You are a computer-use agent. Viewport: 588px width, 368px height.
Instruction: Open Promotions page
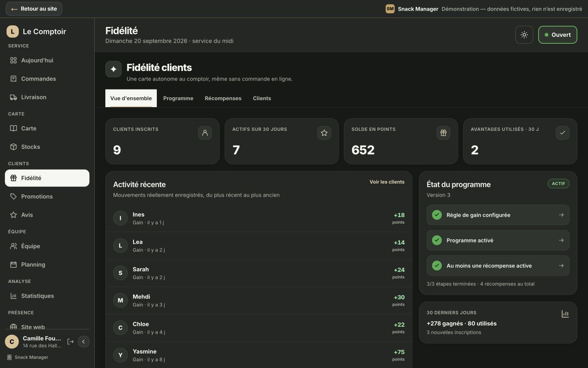click(x=47, y=196)
